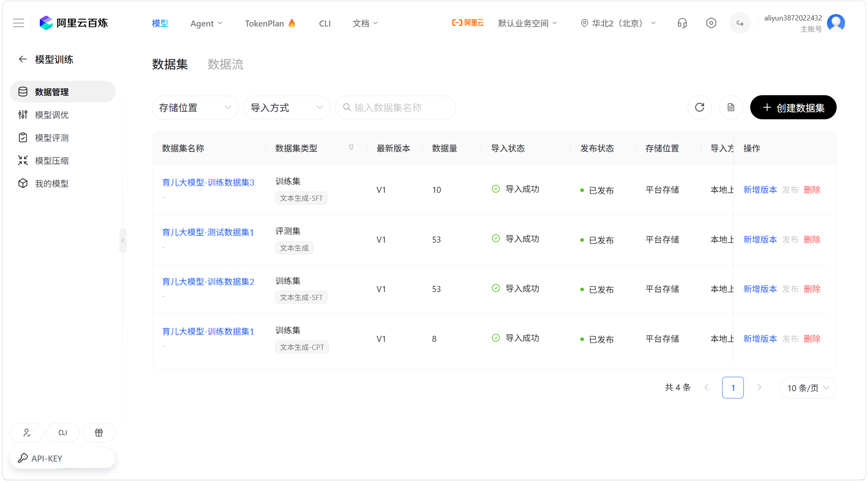Click the round switch-version arrow button
The height and width of the screenshot is (482, 868).
[740, 23]
